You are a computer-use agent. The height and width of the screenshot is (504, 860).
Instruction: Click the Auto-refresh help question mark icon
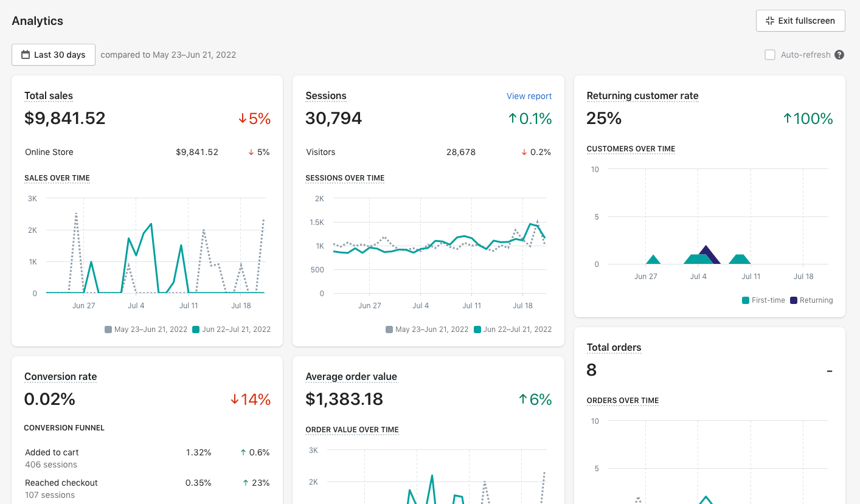coord(839,55)
